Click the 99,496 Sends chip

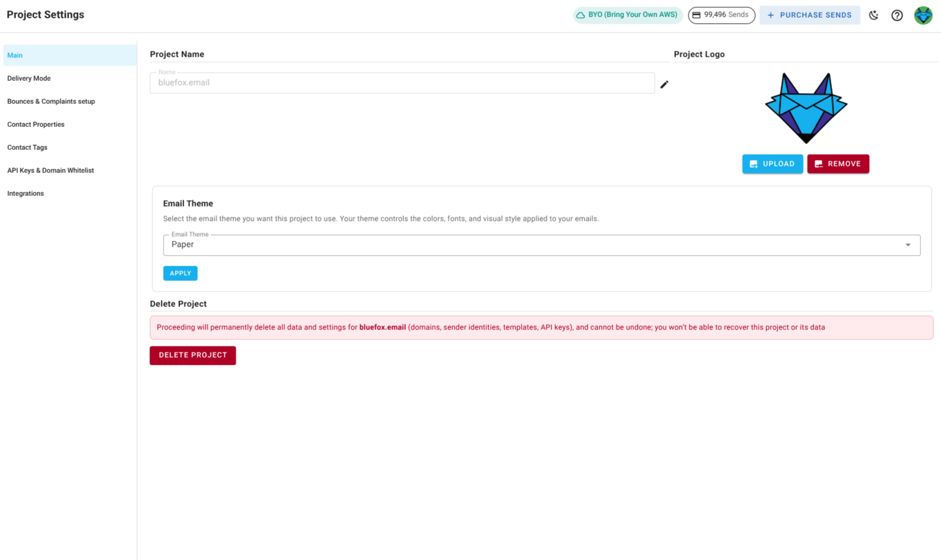[x=721, y=15]
